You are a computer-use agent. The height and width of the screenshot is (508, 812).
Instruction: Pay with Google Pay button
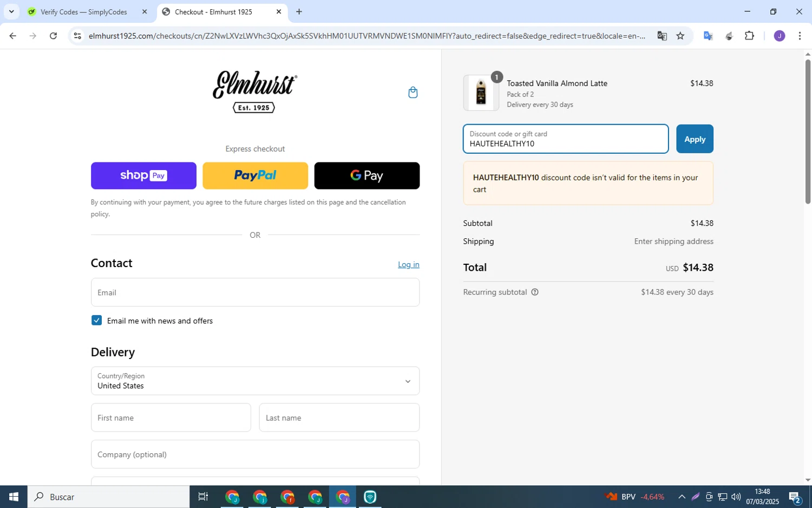pyautogui.click(x=367, y=175)
